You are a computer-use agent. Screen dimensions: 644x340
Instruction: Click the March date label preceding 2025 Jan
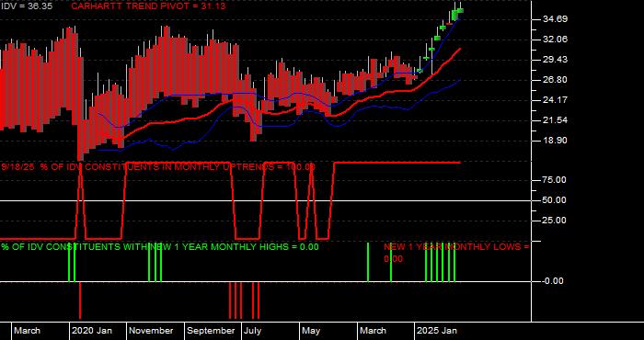pos(373,331)
